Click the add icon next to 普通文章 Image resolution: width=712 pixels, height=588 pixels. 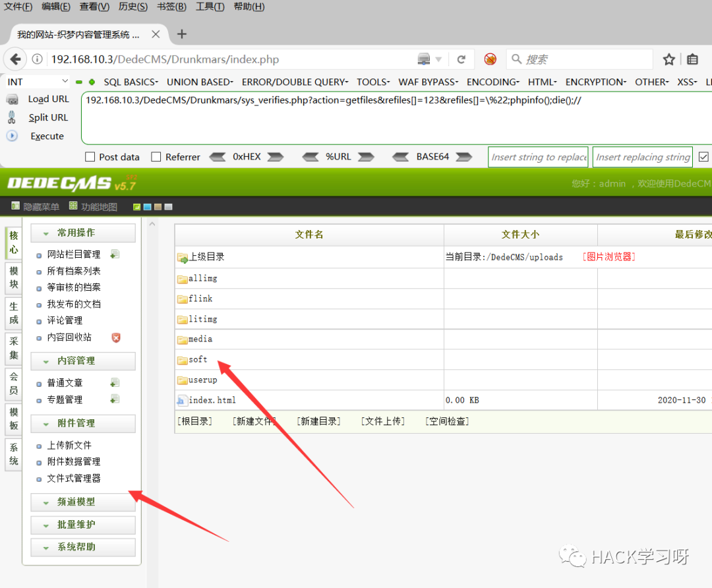tap(115, 383)
